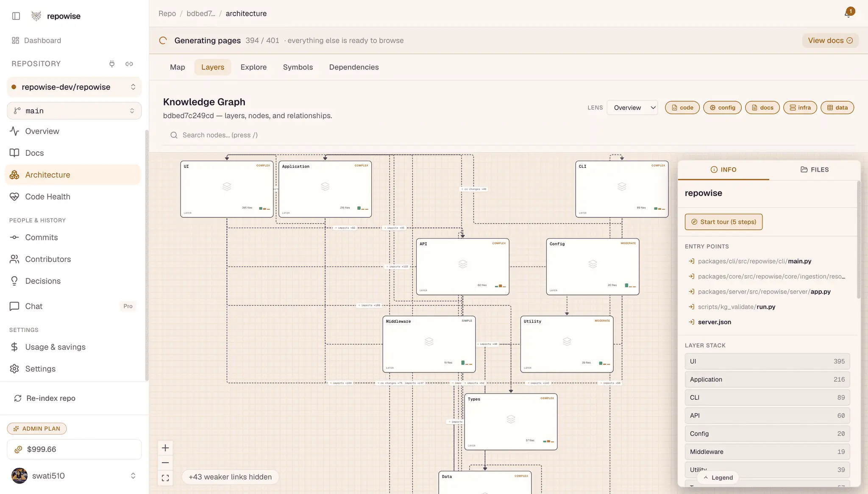Screen dimensions: 868x494
Task: Expand the Legend panel
Action: 718,477
